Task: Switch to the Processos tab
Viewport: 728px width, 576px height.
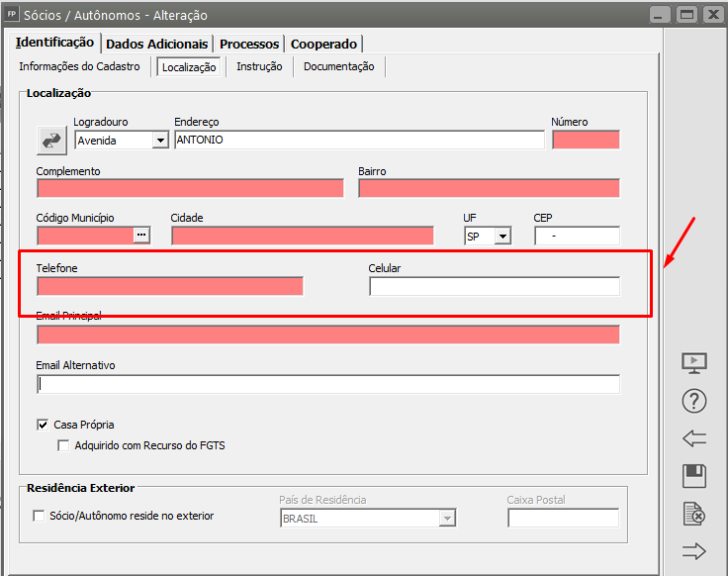Action: point(249,44)
